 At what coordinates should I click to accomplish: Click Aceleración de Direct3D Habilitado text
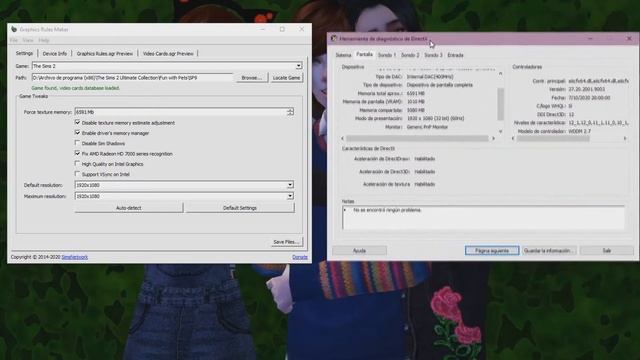point(424,172)
